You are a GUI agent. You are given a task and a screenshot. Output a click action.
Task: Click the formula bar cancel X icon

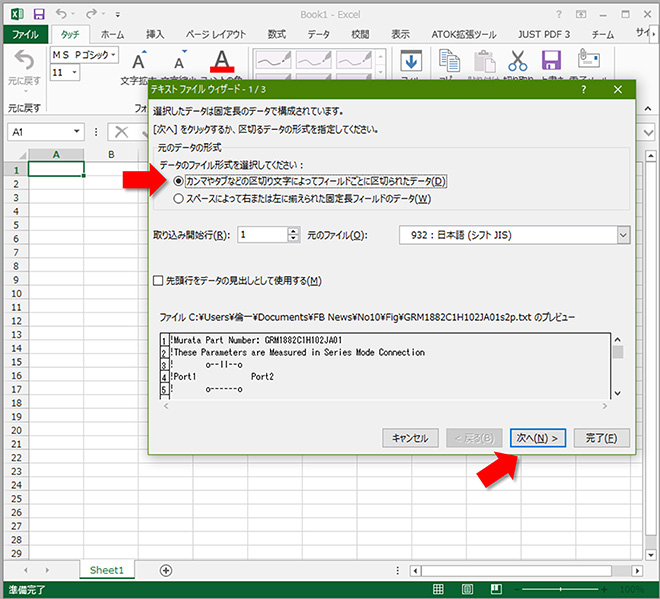click(x=121, y=132)
